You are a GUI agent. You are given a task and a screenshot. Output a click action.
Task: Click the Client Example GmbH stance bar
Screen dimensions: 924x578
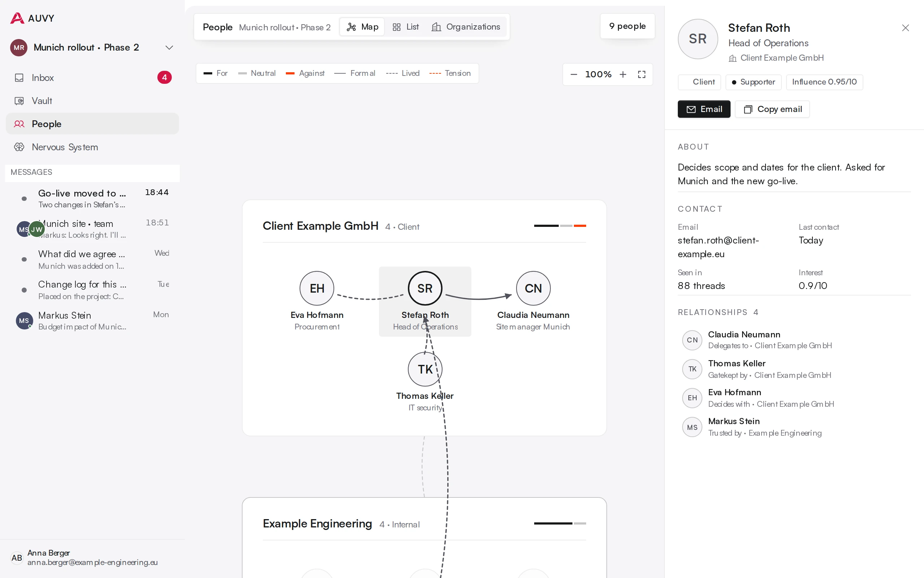click(x=560, y=226)
